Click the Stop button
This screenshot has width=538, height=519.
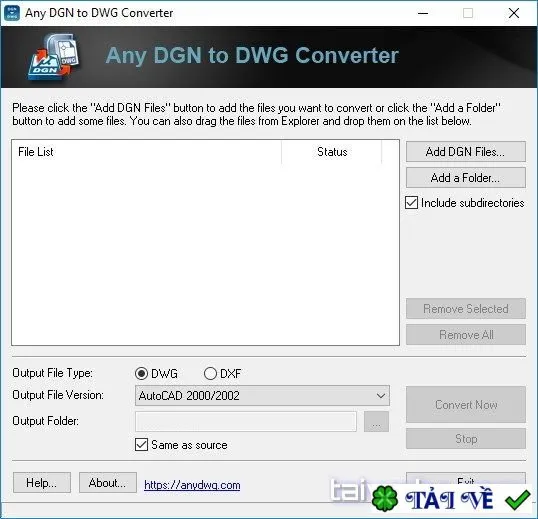(x=466, y=438)
